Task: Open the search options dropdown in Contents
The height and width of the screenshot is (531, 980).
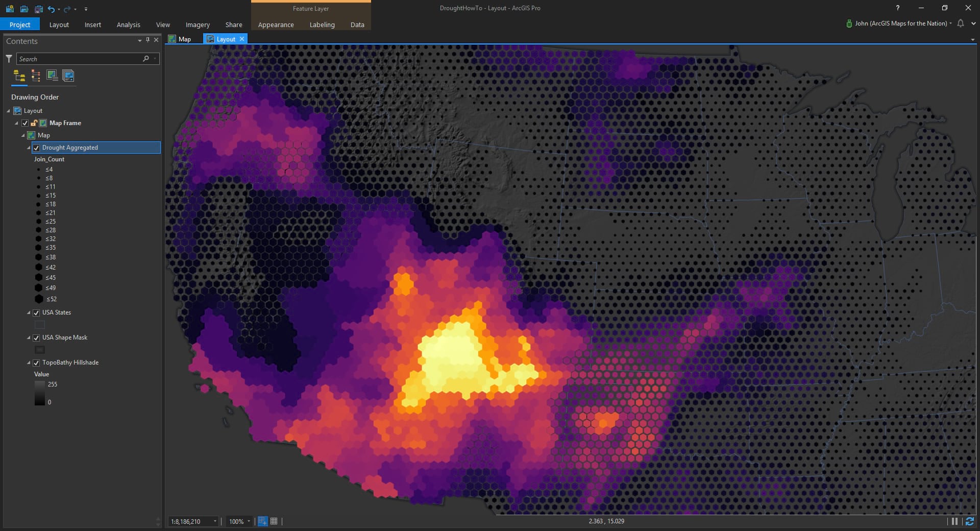Action: click(155, 59)
